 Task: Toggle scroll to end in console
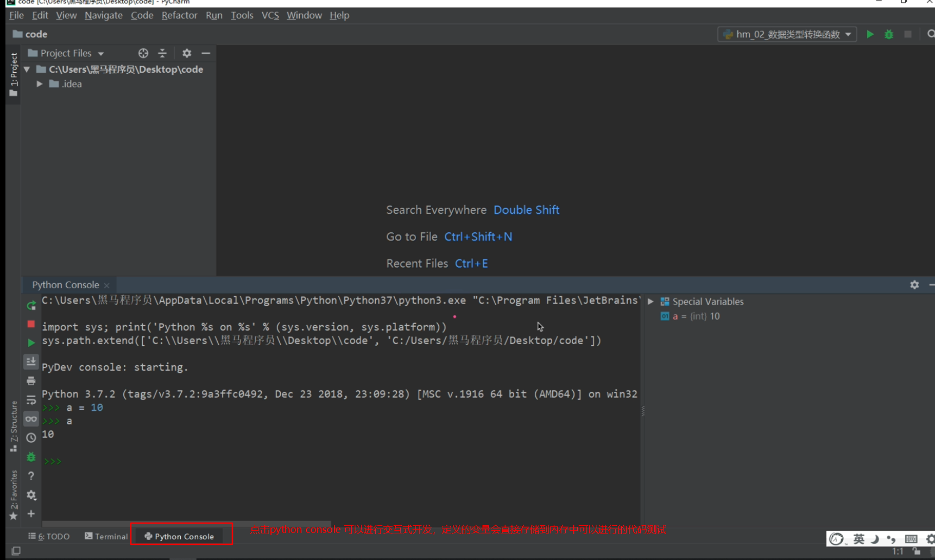(x=31, y=361)
